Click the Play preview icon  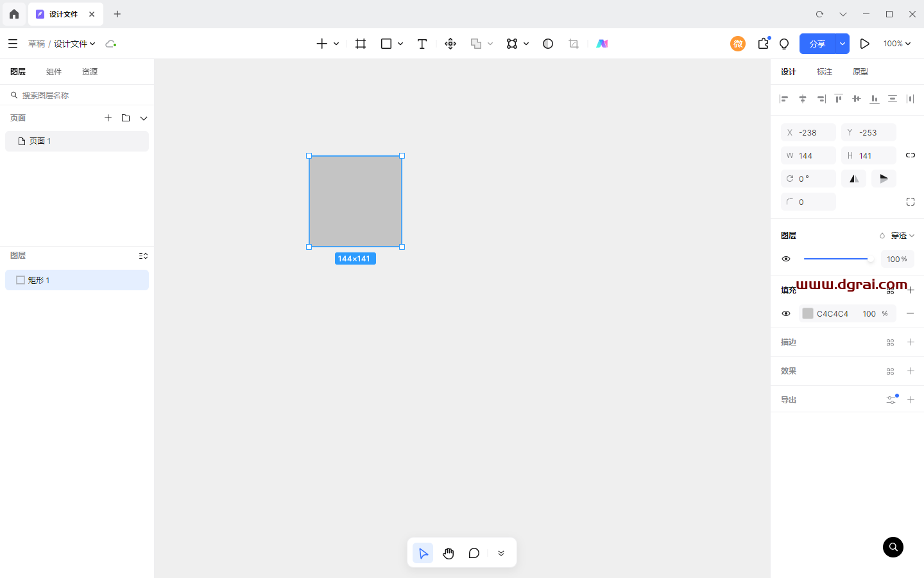864,44
